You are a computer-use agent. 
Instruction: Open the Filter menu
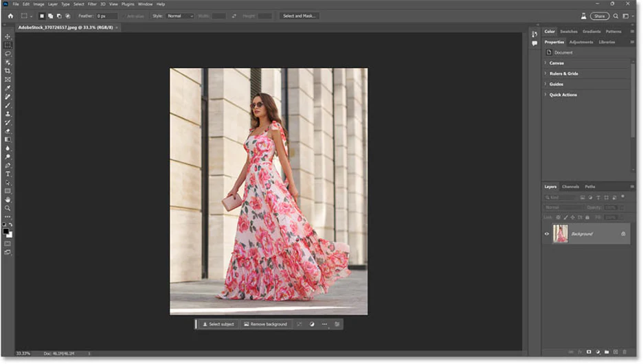click(x=92, y=4)
